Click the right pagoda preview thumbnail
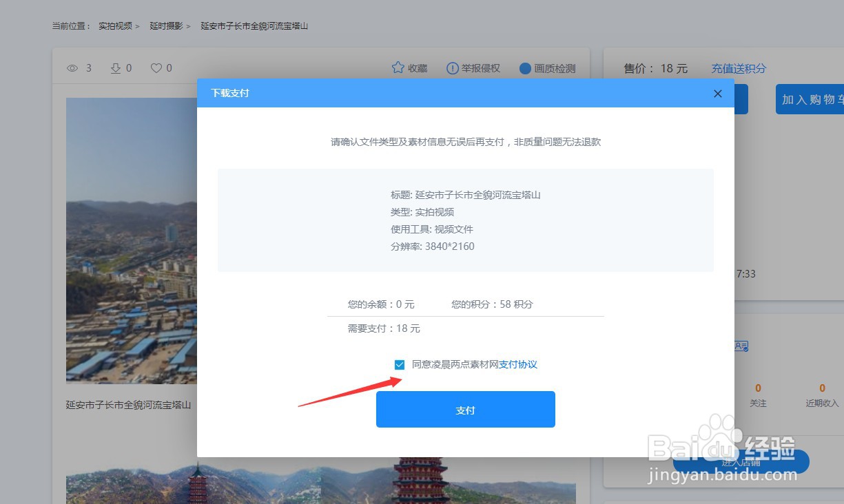Viewport: 844px width, 504px height. (449, 481)
